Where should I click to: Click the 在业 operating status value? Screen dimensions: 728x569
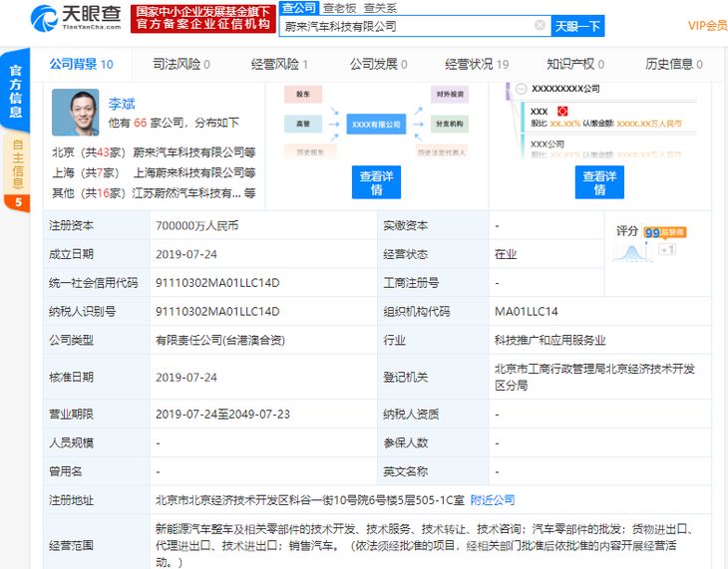[x=506, y=254]
